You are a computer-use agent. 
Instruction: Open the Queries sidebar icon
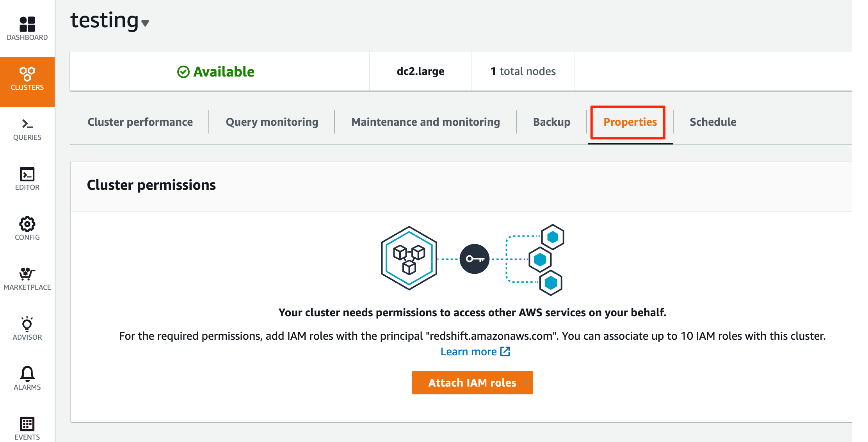coord(27,124)
